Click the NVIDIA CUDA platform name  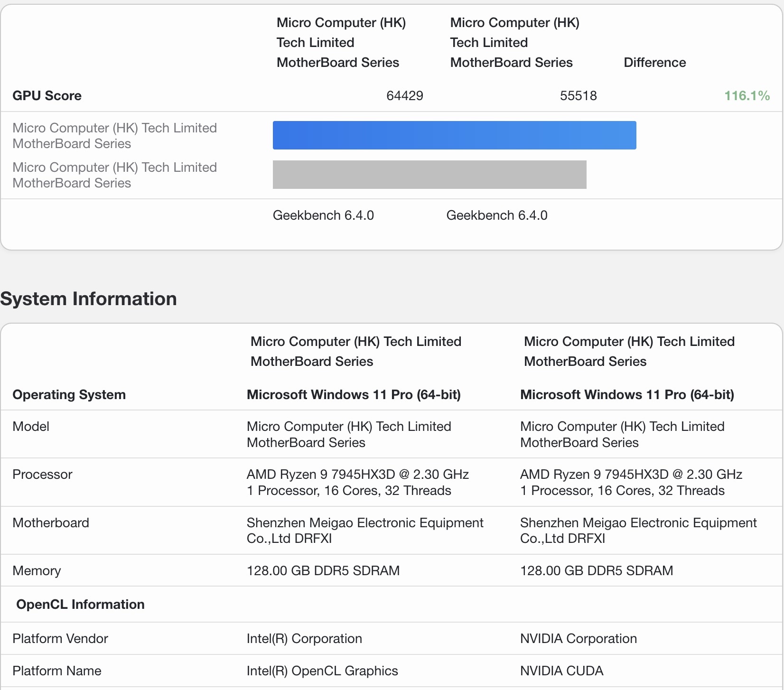(561, 671)
